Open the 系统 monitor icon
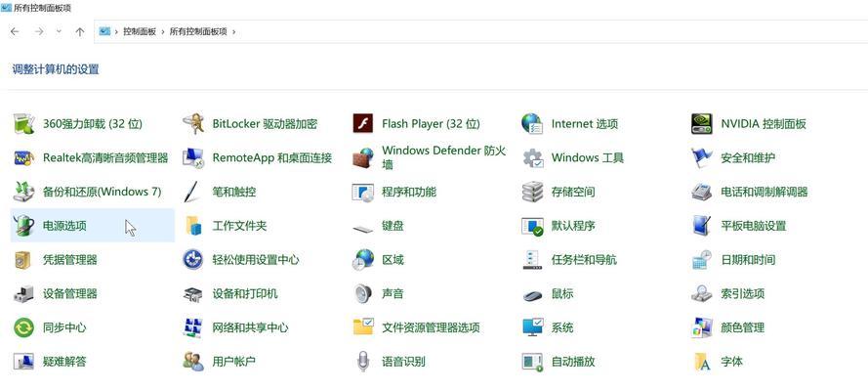Viewport: 868px width, 391px height. [x=532, y=326]
